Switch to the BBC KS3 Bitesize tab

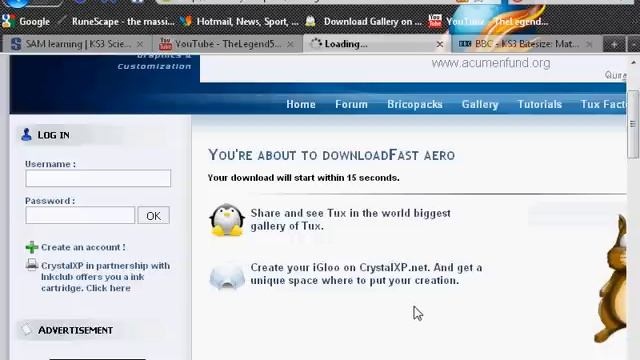tap(526, 44)
